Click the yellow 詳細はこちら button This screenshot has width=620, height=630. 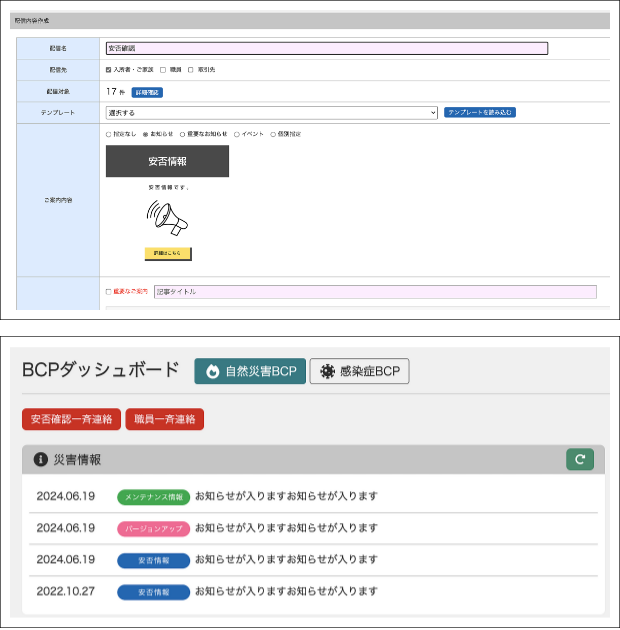point(167,254)
